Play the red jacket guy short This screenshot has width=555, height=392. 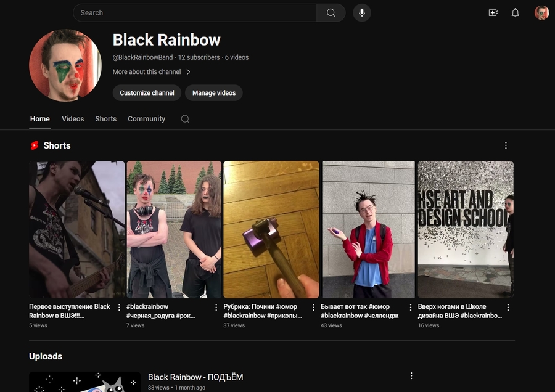coord(368,229)
